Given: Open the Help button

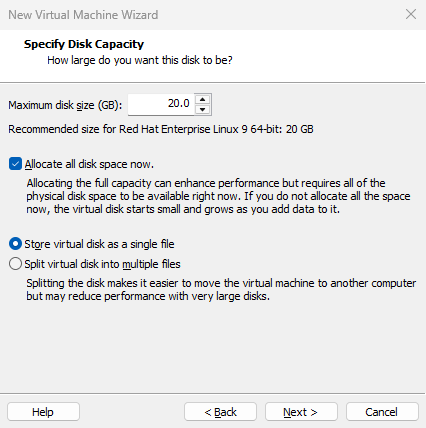Looking at the screenshot, I should coord(43,412).
